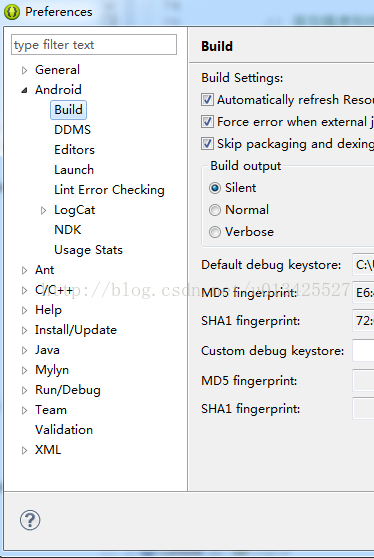The width and height of the screenshot is (374, 558).
Task: Select the Validation preferences item
Action: point(64,430)
